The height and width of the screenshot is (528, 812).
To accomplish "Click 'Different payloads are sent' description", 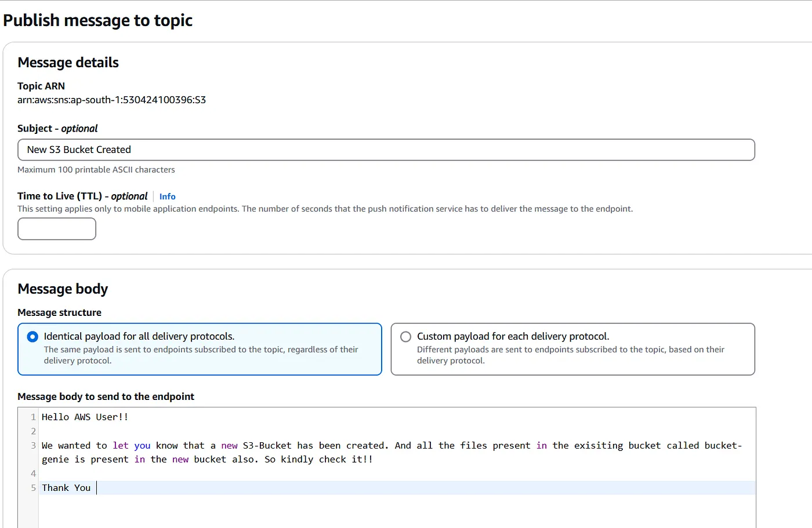I will [x=571, y=355].
